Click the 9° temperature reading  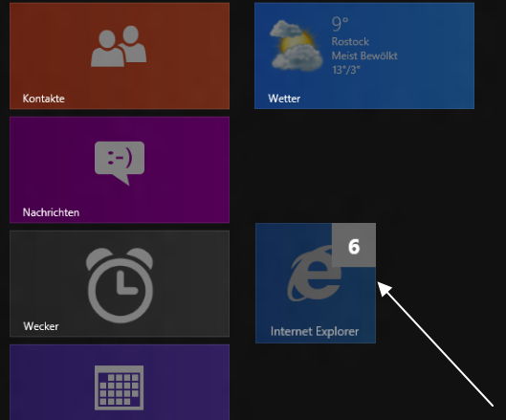(340, 24)
